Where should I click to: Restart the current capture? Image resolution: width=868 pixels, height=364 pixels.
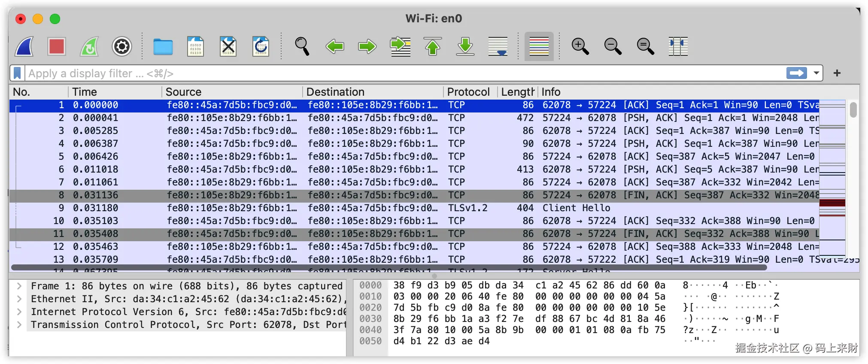[x=89, y=46]
